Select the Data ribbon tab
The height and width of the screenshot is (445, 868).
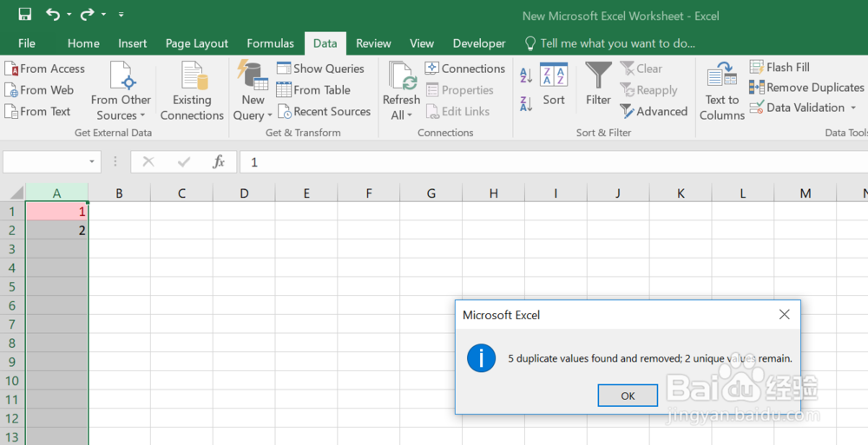tap(325, 43)
